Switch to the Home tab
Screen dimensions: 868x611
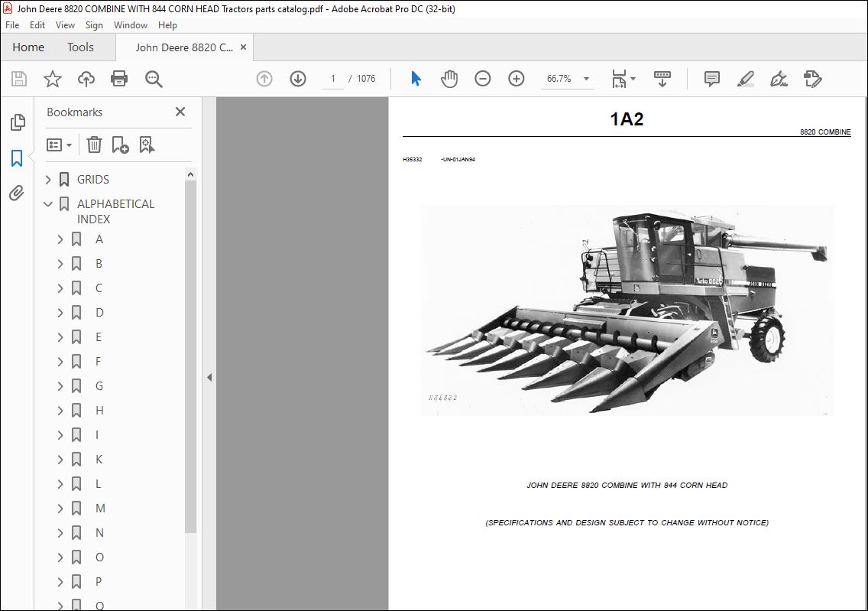click(28, 47)
